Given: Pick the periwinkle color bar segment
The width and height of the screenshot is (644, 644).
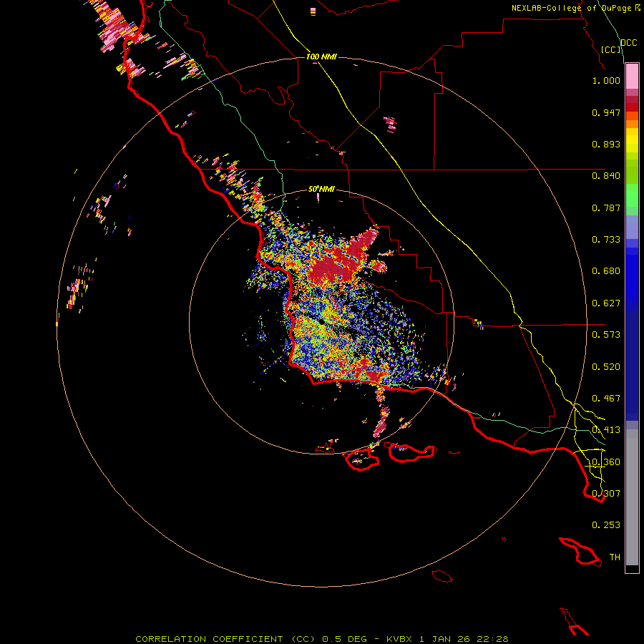Looking at the screenshot, I should coord(632,227).
